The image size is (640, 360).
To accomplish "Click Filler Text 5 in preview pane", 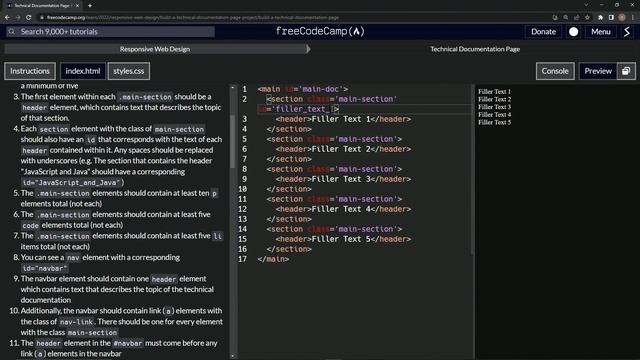I will 494,122.
